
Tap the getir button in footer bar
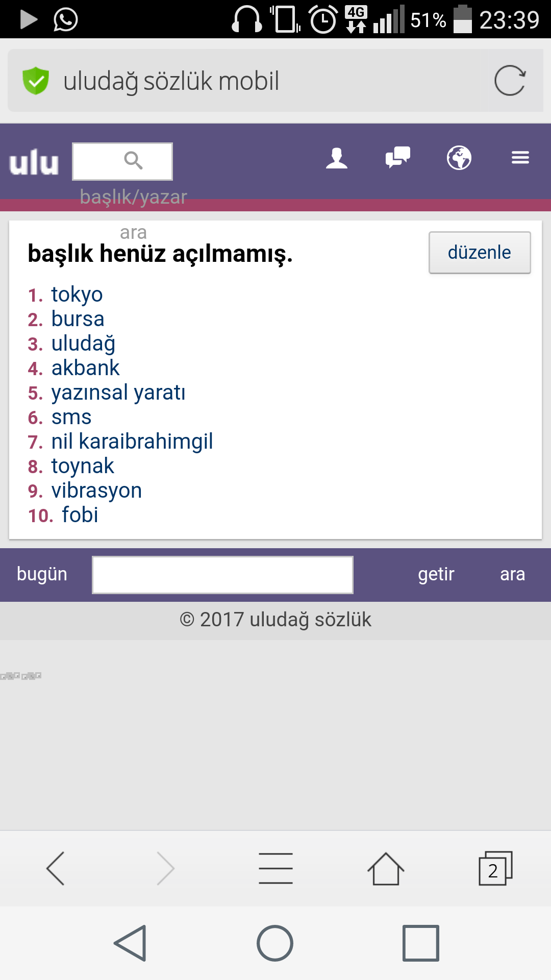pyautogui.click(x=436, y=574)
